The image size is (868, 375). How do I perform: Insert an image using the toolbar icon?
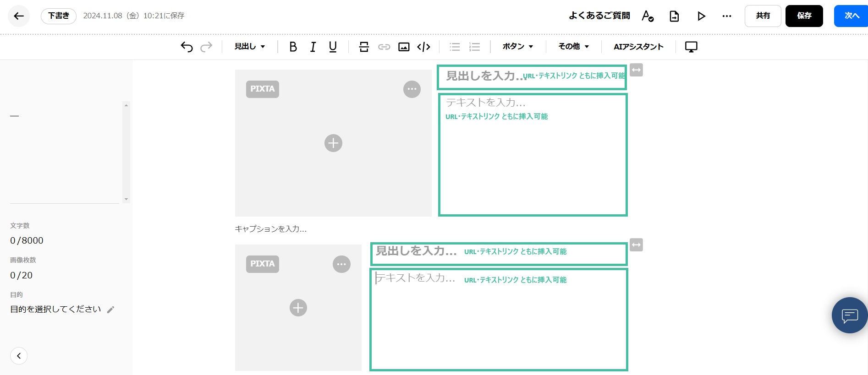tap(404, 47)
